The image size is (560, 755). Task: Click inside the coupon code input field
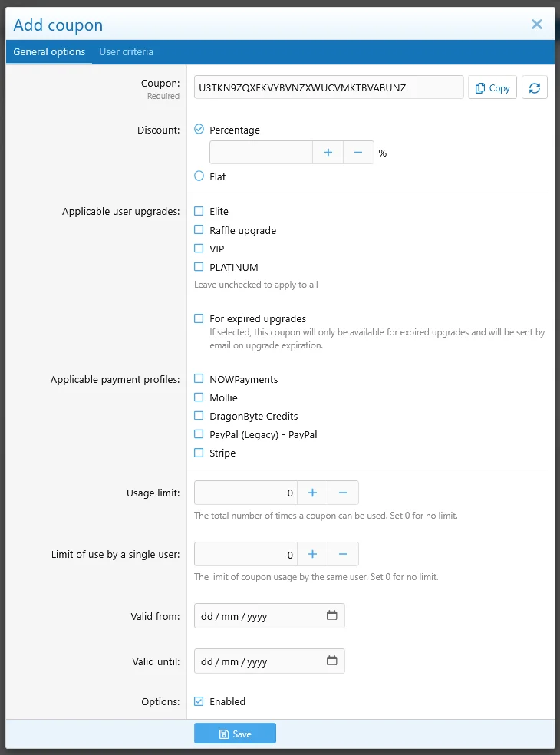click(328, 87)
